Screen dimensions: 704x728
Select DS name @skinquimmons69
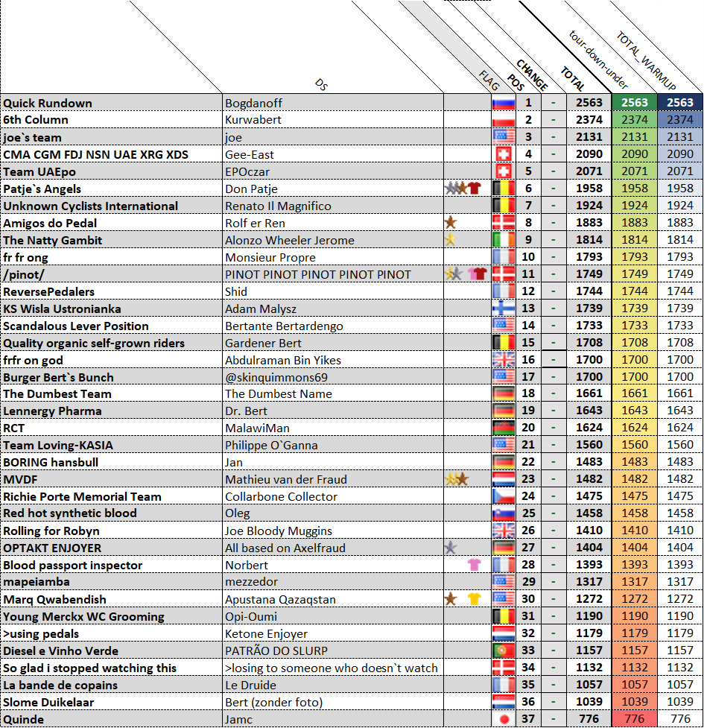(276, 378)
